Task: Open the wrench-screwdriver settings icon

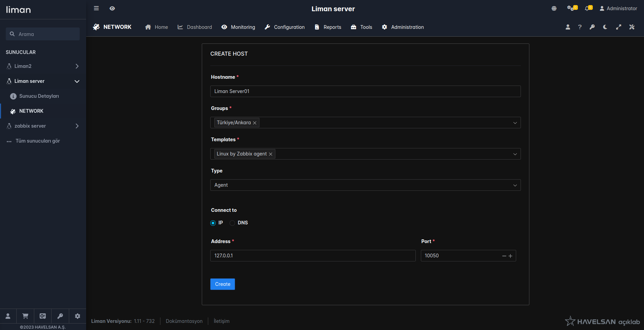Action: (632, 27)
